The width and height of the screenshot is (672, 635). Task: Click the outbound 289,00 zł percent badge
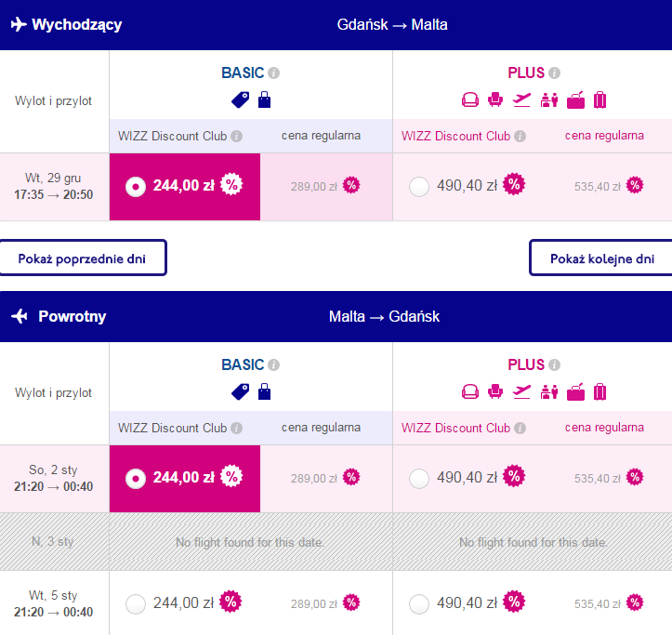(x=351, y=186)
